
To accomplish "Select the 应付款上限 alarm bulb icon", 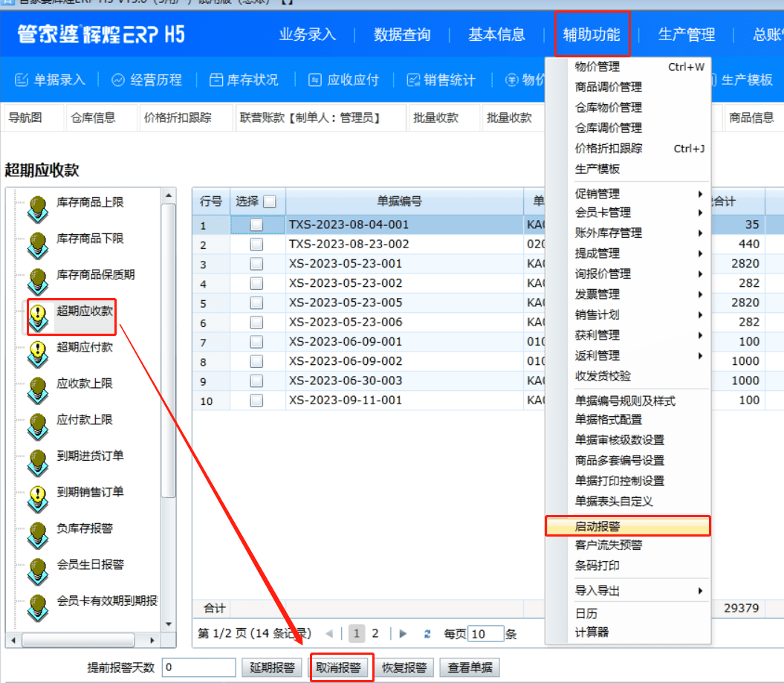I will [x=38, y=427].
